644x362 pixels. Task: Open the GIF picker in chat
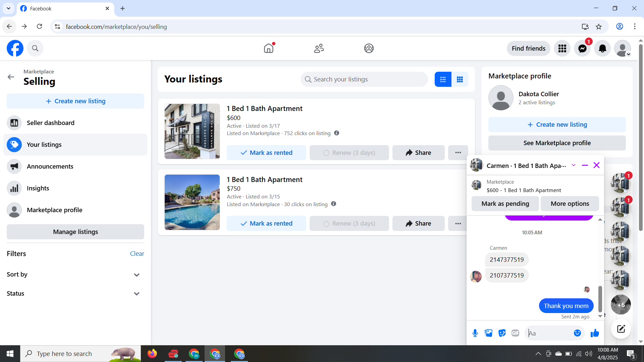(515, 333)
